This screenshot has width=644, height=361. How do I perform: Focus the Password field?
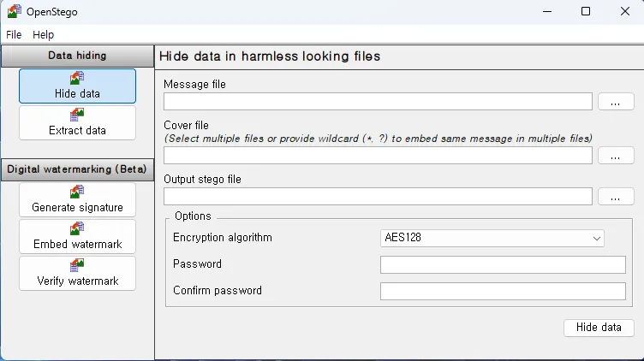503,264
